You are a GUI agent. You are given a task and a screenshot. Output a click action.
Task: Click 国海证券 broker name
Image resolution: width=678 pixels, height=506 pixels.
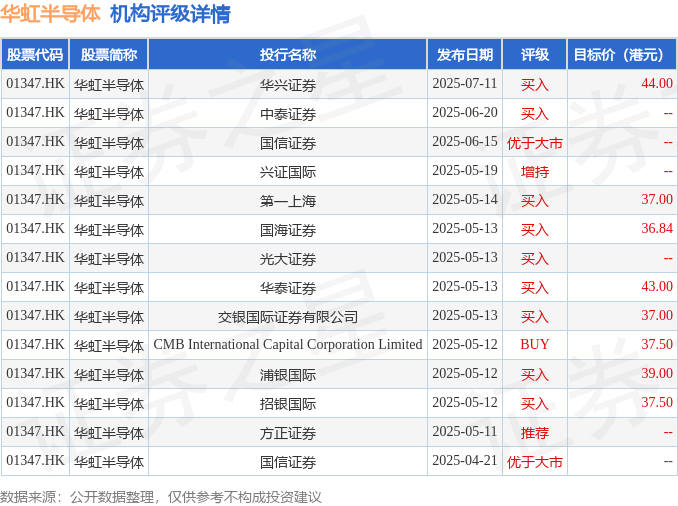pos(288,230)
